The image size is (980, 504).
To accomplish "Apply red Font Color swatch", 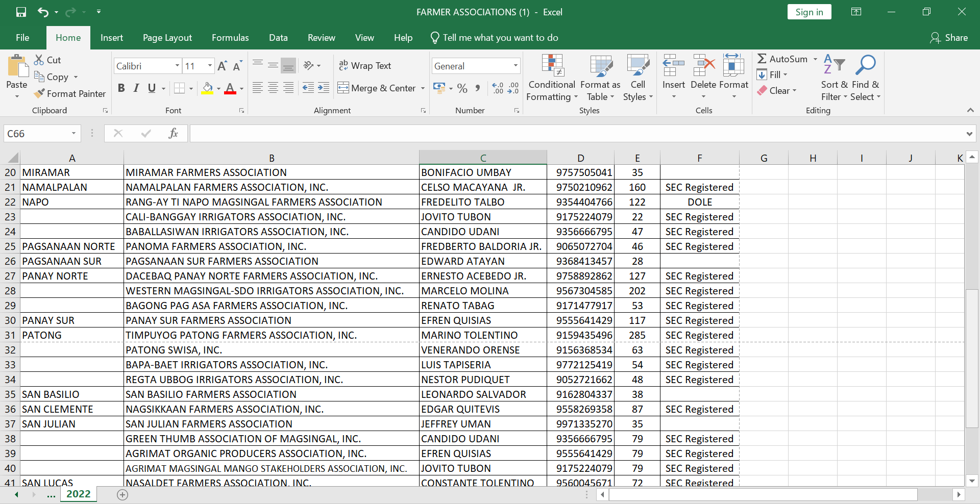I will point(230,88).
